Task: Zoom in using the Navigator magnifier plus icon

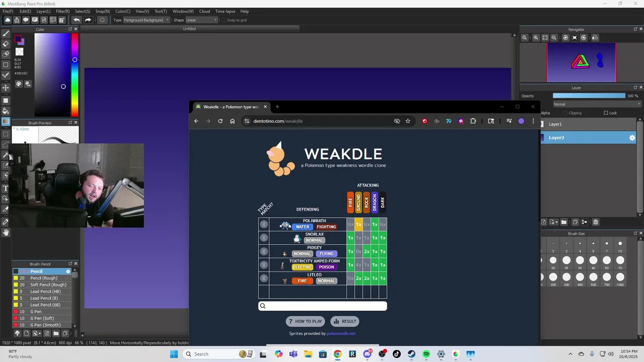Action: (536, 38)
